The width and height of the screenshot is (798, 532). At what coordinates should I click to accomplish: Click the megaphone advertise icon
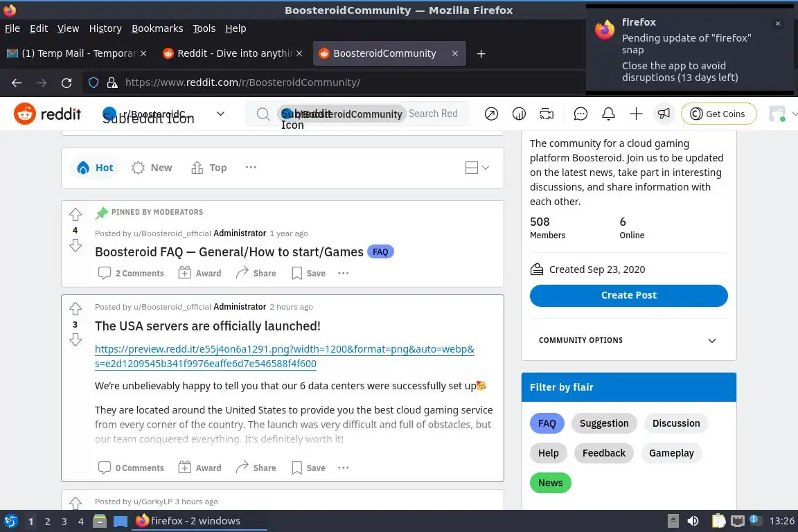point(664,114)
